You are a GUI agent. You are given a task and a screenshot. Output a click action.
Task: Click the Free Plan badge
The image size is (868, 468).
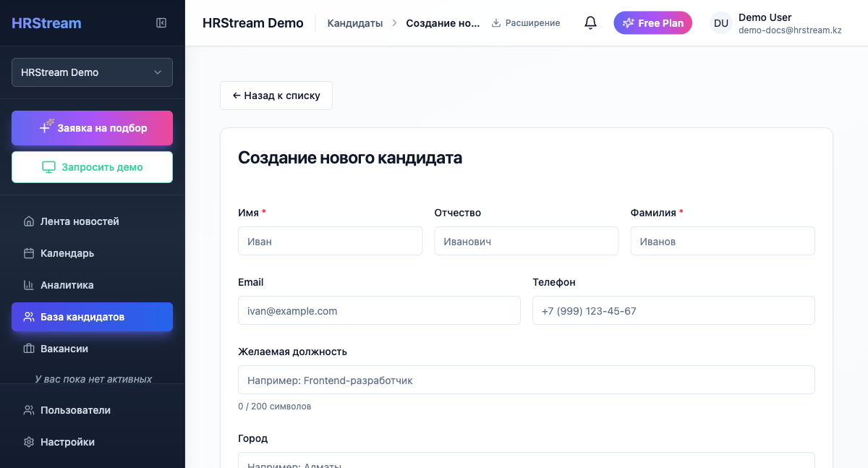tap(652, 22)
